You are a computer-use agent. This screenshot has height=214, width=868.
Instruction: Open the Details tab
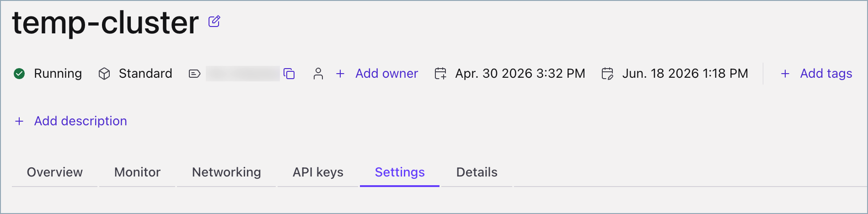tap(477, 172)
